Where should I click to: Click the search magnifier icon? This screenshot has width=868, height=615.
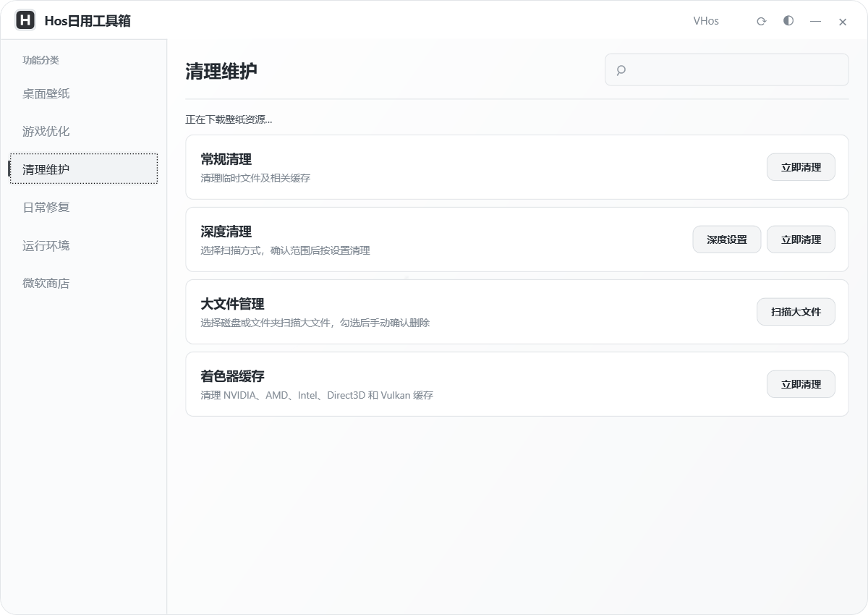(621, 70)
